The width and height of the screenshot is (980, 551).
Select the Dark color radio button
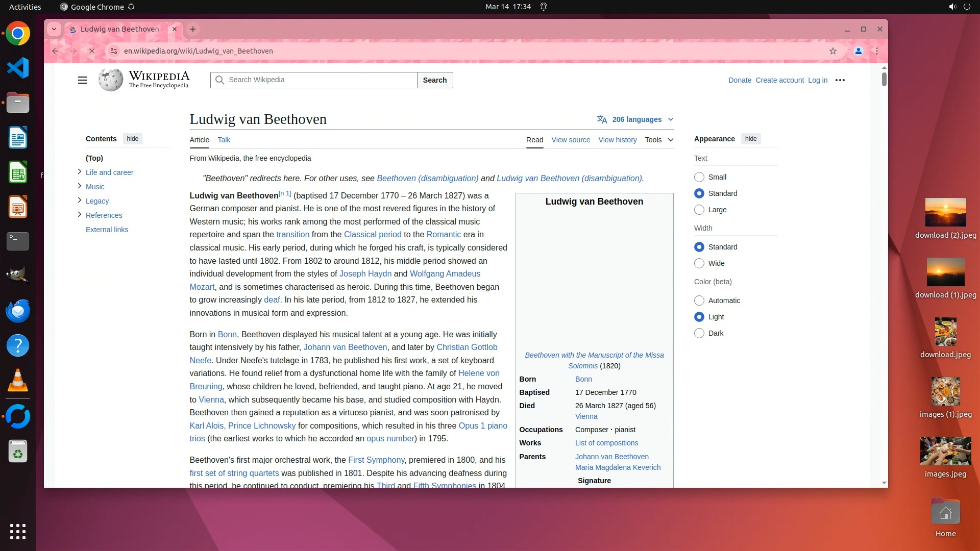699,333
